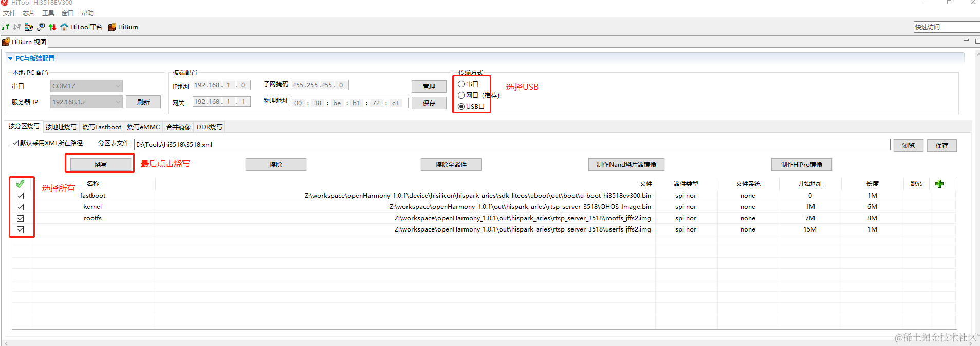
Task: Open the network device manager toolbar icon
Action: (x=29, y=27)
